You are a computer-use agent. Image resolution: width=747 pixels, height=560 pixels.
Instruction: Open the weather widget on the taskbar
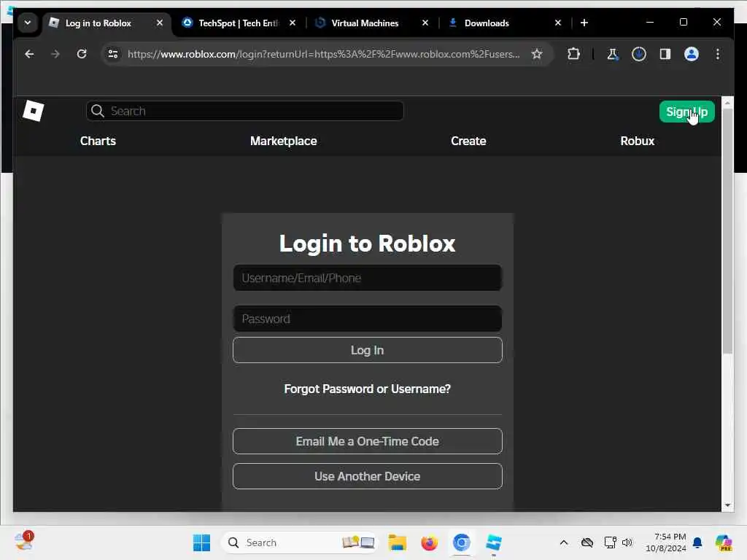24,542
